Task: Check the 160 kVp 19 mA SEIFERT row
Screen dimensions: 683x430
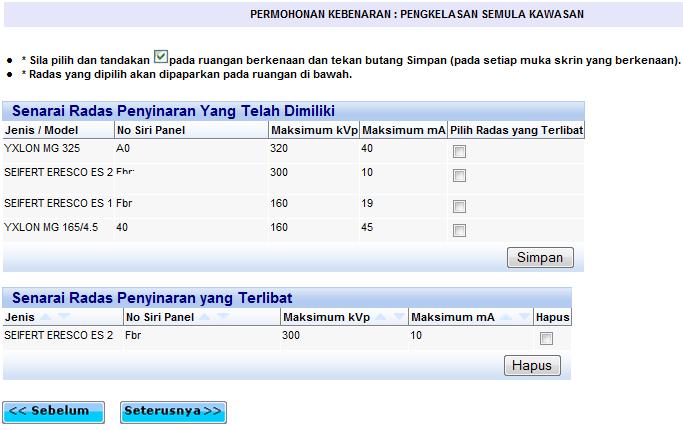Action: pyautogui.click(x=459, y=207)
